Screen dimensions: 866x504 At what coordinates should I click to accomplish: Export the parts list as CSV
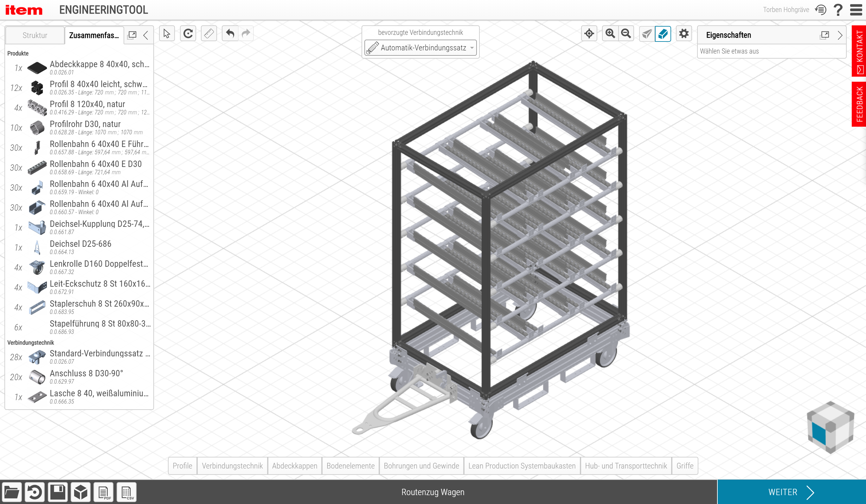pos(126,492)
